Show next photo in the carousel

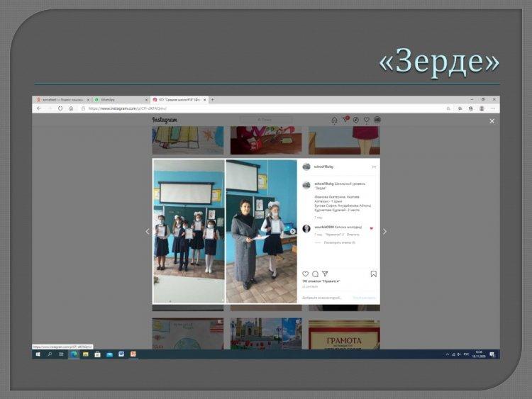pyautogui.click(x=292, y=231)
